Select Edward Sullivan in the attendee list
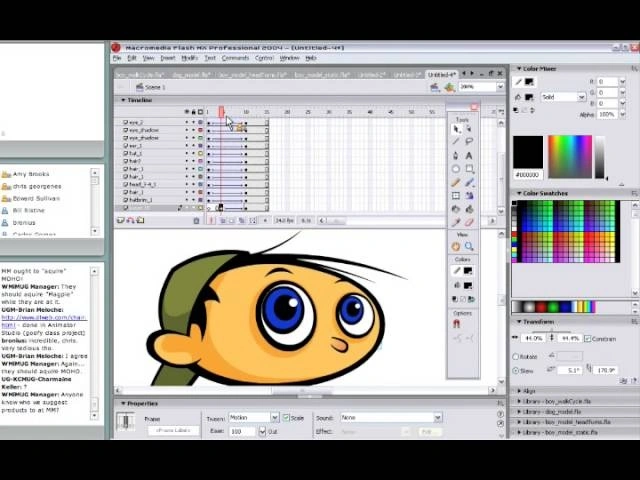Screen dimensions: 640x480 tap(36, 198)
